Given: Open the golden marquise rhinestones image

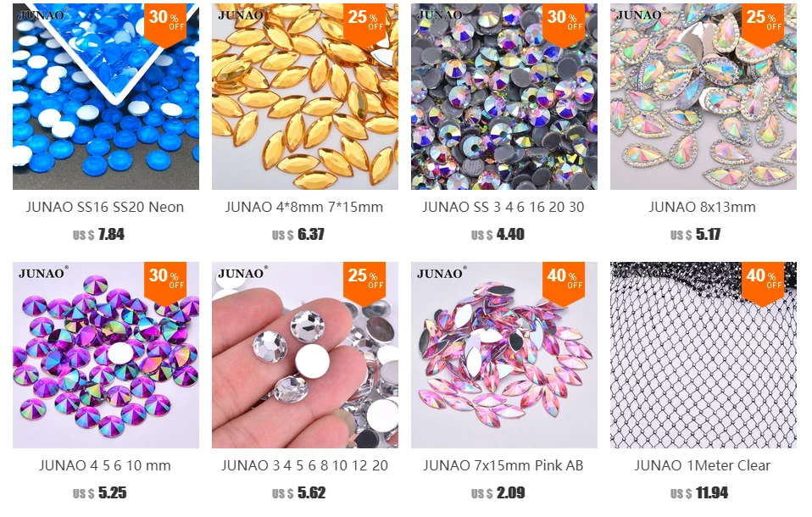Looking at the screenshot, I should coord(305,97).
